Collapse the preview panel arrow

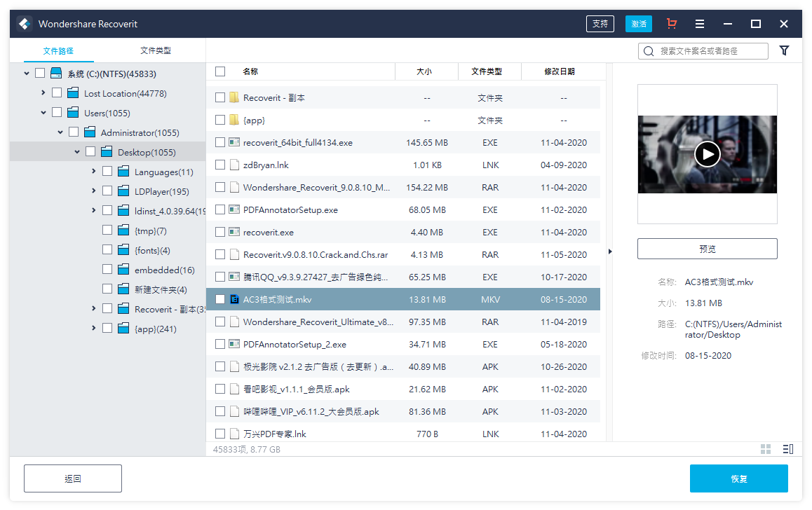pyautogui.click(x=610, y=251)
